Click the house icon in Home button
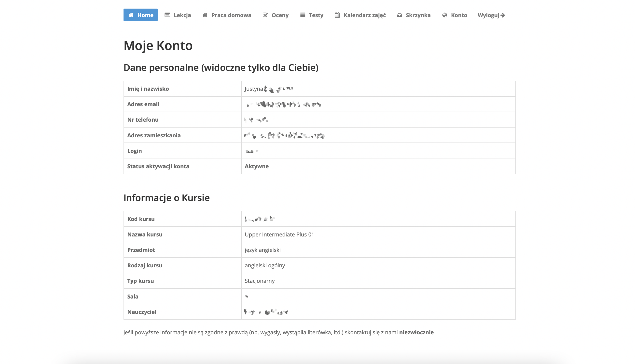The image size is (635, 364). coord(131,15)
